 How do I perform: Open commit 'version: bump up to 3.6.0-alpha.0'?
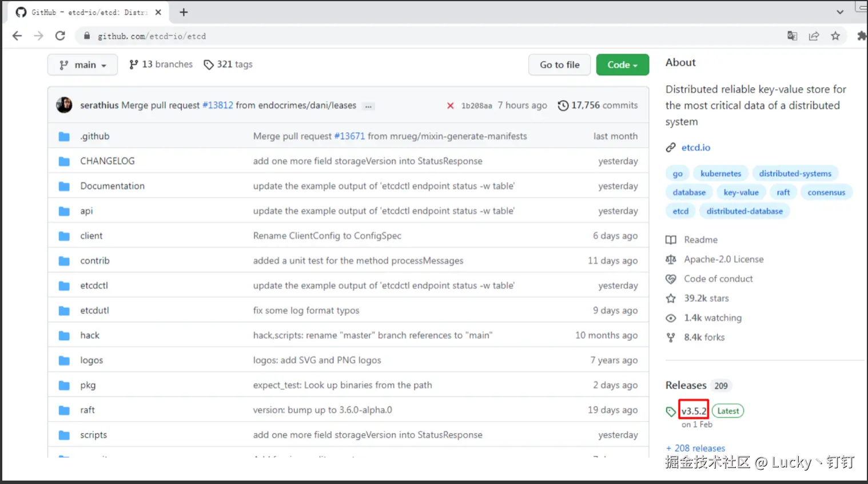click(322, 410)
